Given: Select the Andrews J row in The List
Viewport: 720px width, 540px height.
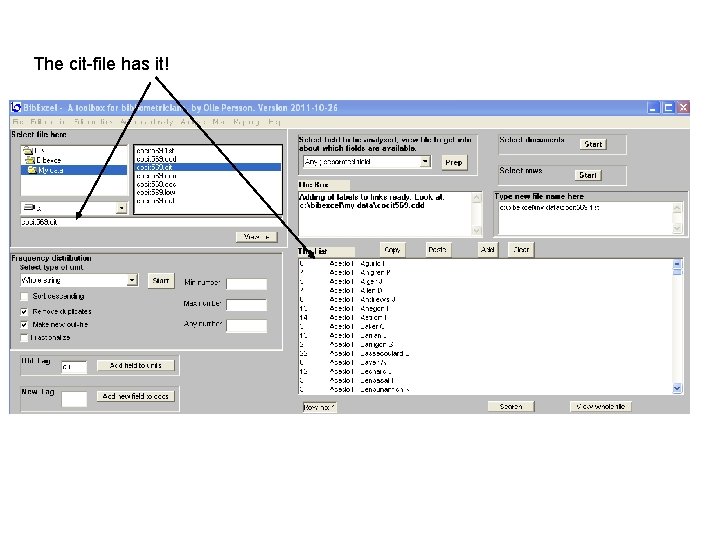Looking at the screenshot, I should [x=485, y=299].
